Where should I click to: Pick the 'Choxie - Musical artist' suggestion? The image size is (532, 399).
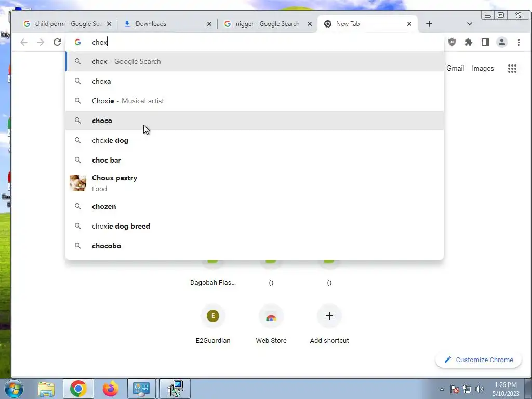pos(255,101)
